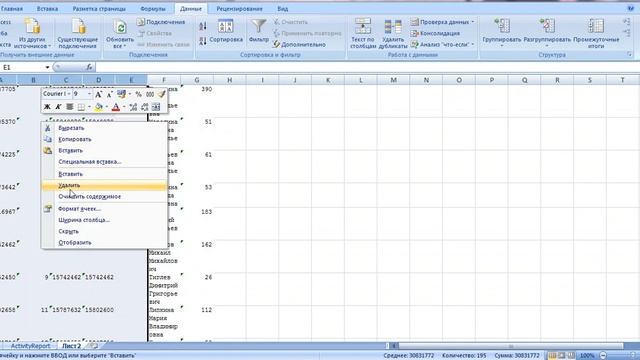This screenshot has width=640, height=360.
Task: Open the Формулы ribbon tab
Action: (153, 8)
